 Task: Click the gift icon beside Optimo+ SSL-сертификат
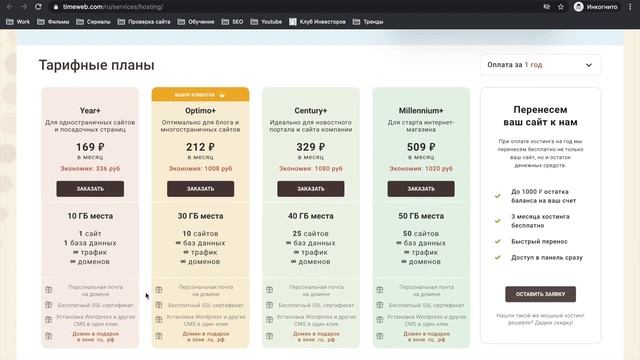(x=159, y=305)
